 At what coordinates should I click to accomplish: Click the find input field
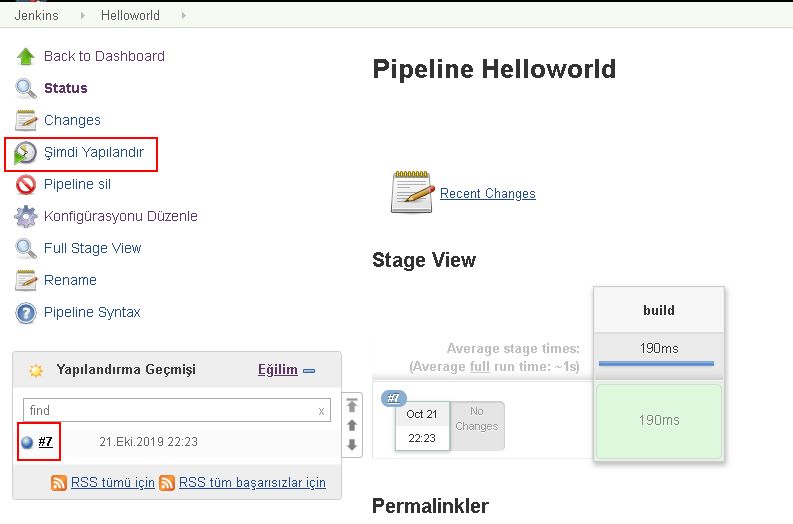coord(177,410)
